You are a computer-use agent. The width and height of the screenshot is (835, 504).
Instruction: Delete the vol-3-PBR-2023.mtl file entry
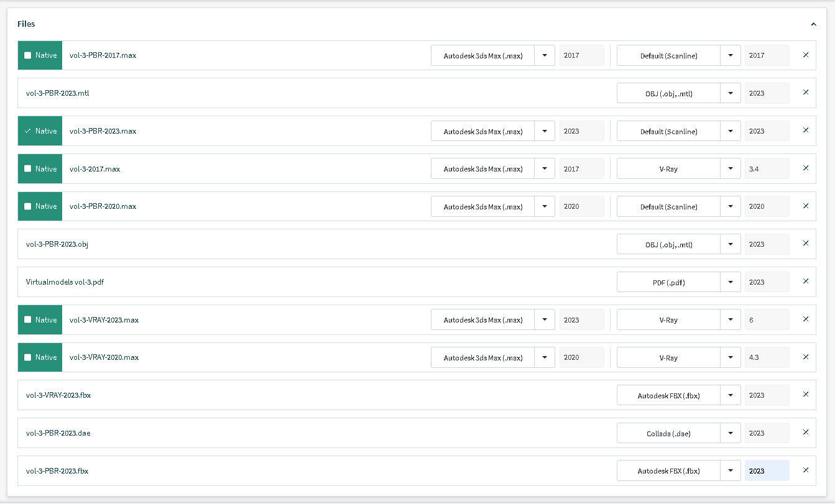pos(806,93)
